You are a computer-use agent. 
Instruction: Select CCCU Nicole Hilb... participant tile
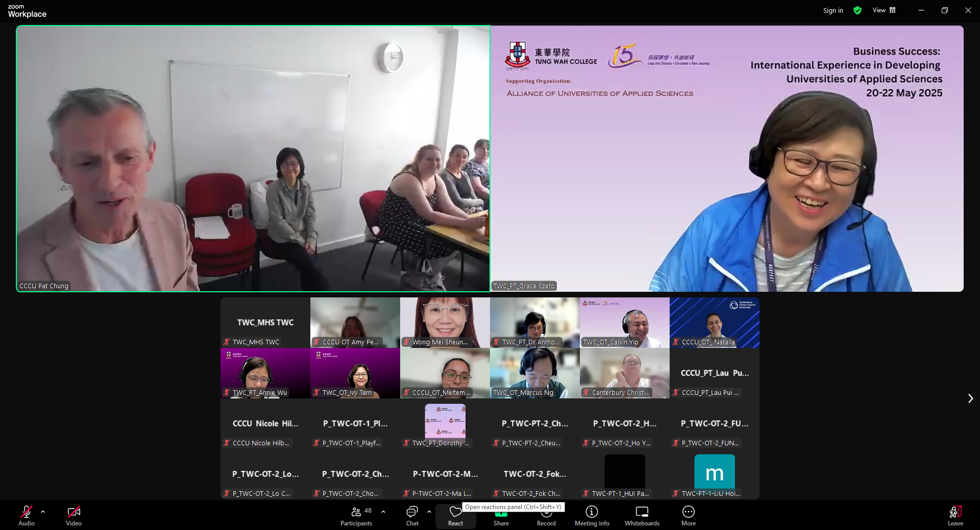265,423
